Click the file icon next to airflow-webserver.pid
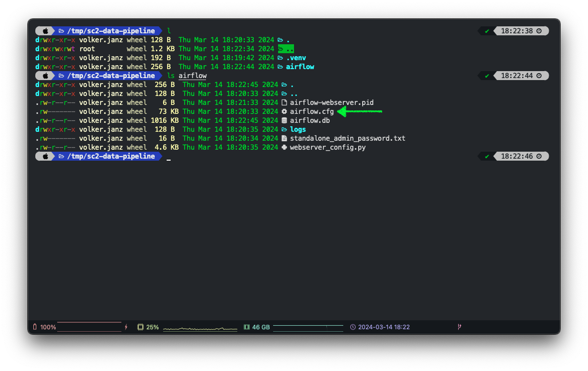The height and width of the screenshot is (371, 588). click(x=284, y=102)
